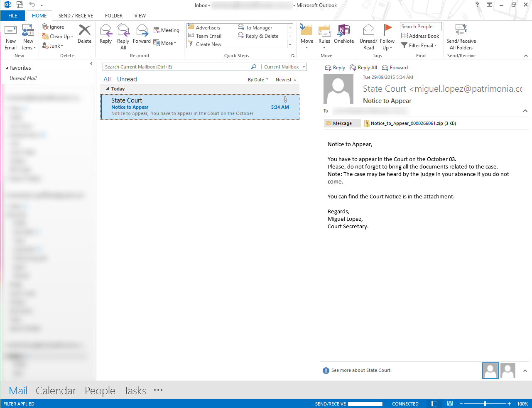Click the Search Current Mailbox field
This screenshot has height=408, width=532.
tap(177, 67)
